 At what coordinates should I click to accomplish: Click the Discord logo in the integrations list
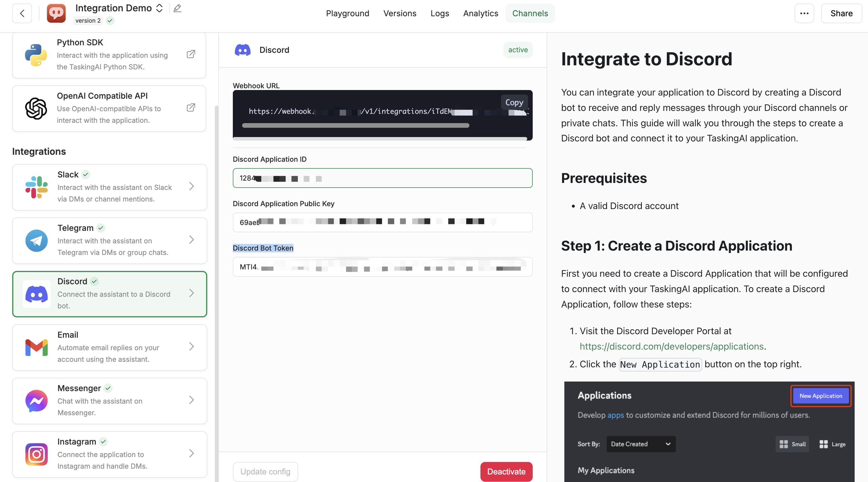tap(36, 294)
